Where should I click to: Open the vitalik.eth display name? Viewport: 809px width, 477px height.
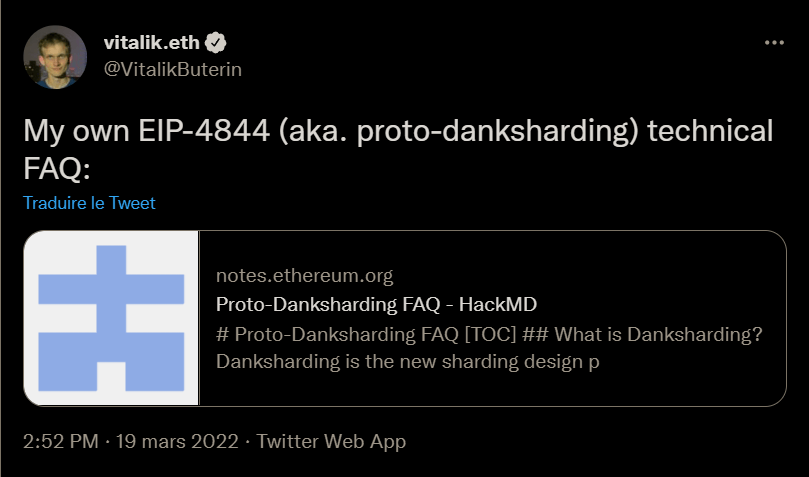(x=152, y=43)
